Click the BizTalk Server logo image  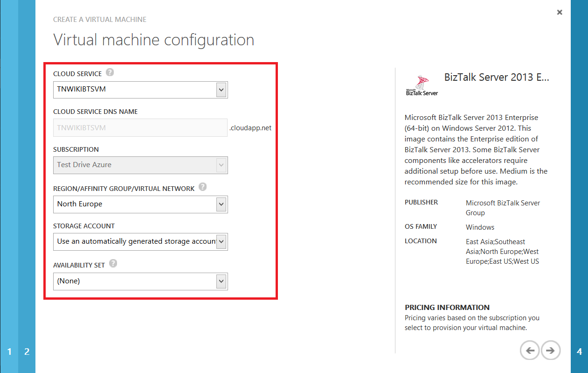422,85
